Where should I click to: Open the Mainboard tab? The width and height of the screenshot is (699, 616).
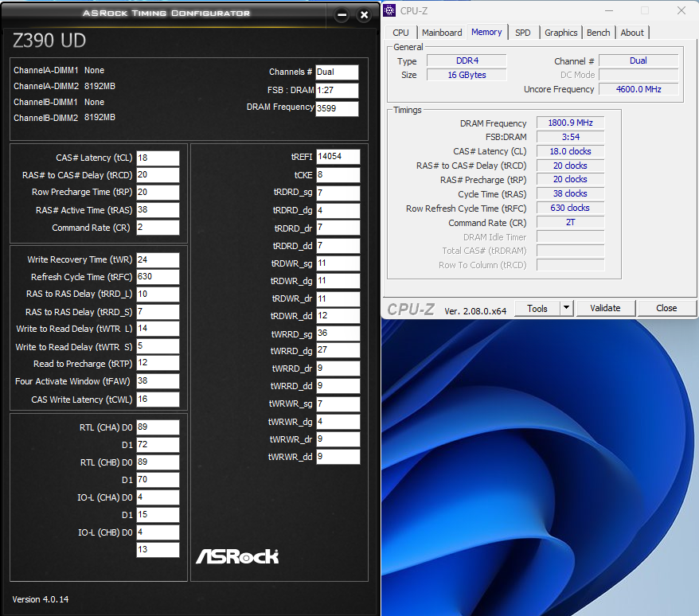tap(442, 33)
